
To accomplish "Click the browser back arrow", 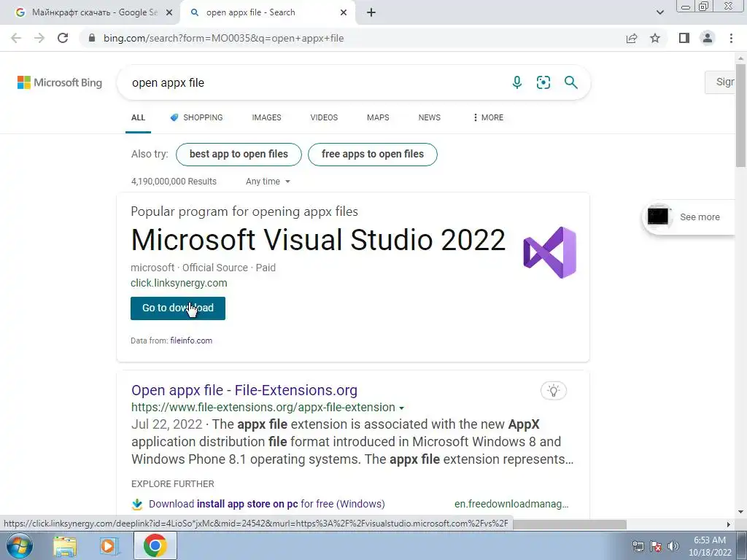I will tap(16, 38).
